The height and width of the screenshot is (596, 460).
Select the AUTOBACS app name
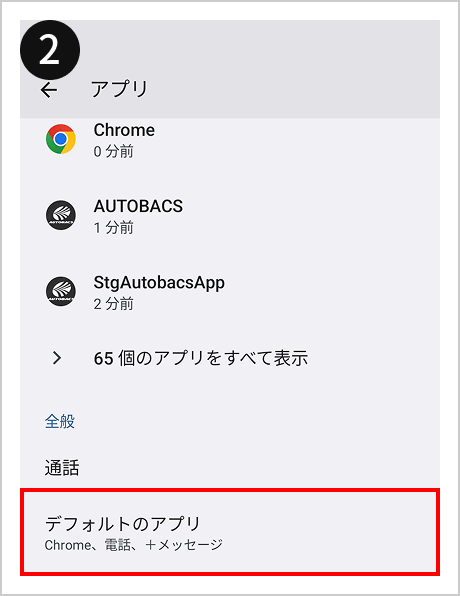[138, 206]
